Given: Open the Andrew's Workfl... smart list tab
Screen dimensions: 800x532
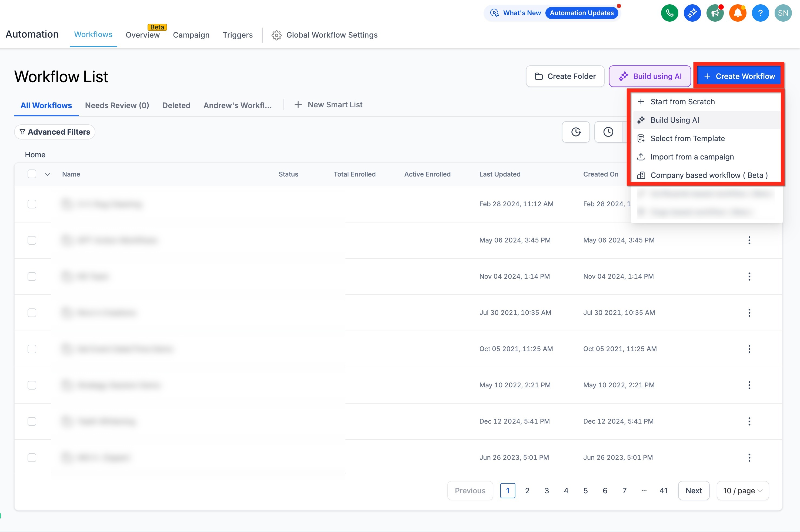Looking at the screenshot, I should point(238,105).
